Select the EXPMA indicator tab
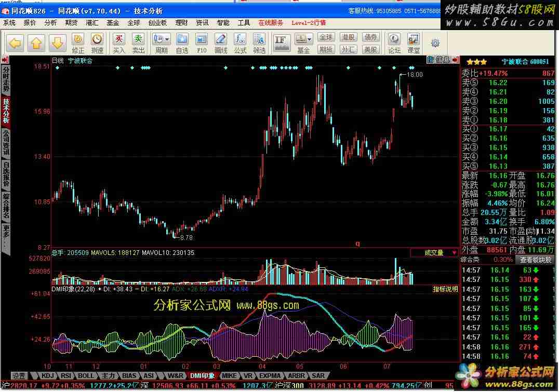This screenshot has width=559, height=392. click(270, 375)
